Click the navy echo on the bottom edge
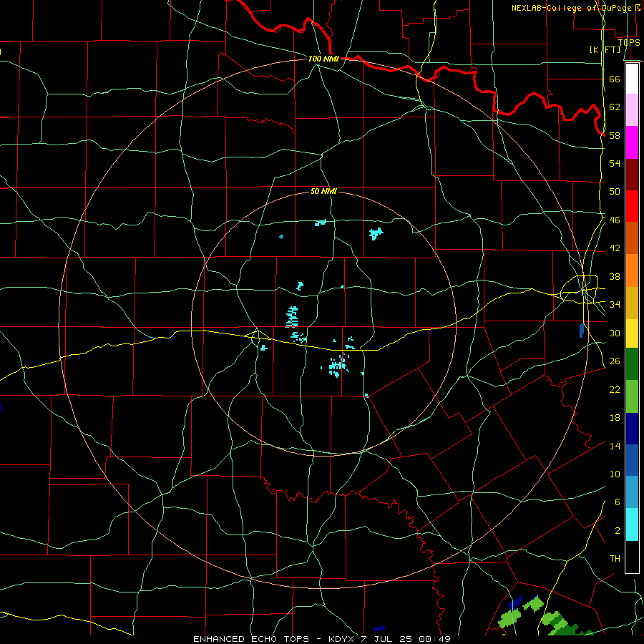Screen dimensions: 644x644 379,628
